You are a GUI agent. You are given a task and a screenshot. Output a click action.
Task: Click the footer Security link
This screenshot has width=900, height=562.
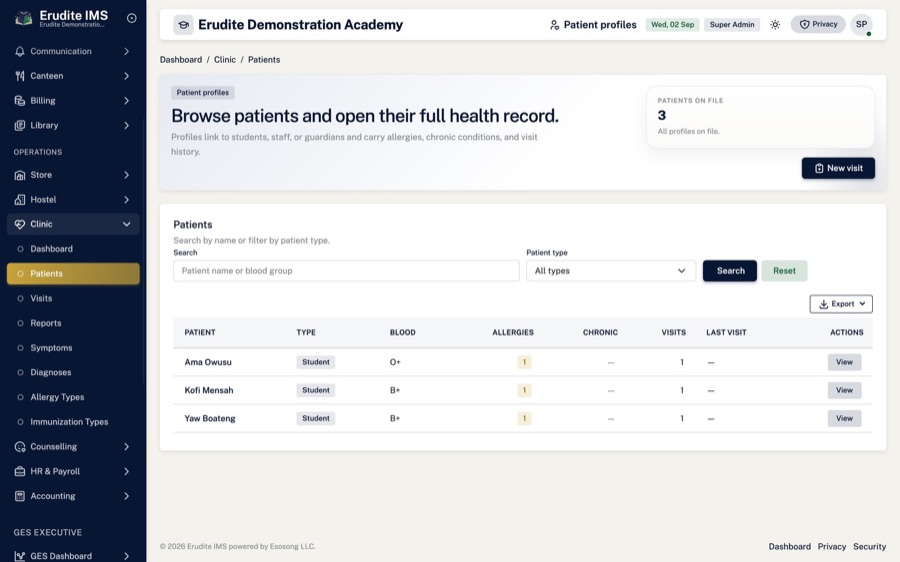coord(869,547)
